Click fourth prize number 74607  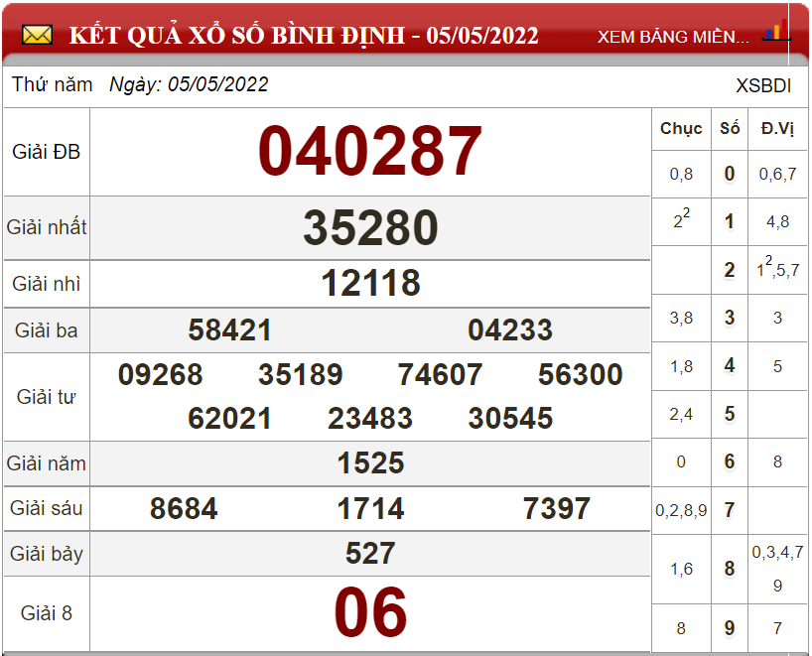click(x=440, y=375)
